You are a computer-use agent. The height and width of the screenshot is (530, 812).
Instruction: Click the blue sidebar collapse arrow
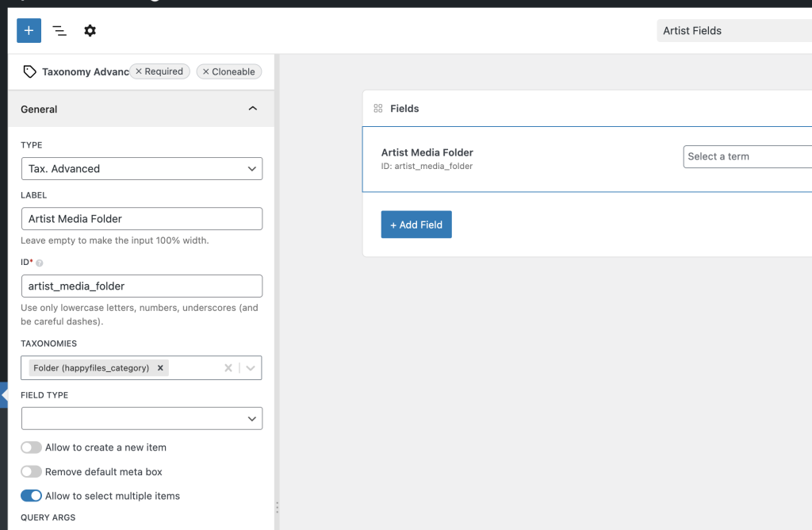[4, 394]
